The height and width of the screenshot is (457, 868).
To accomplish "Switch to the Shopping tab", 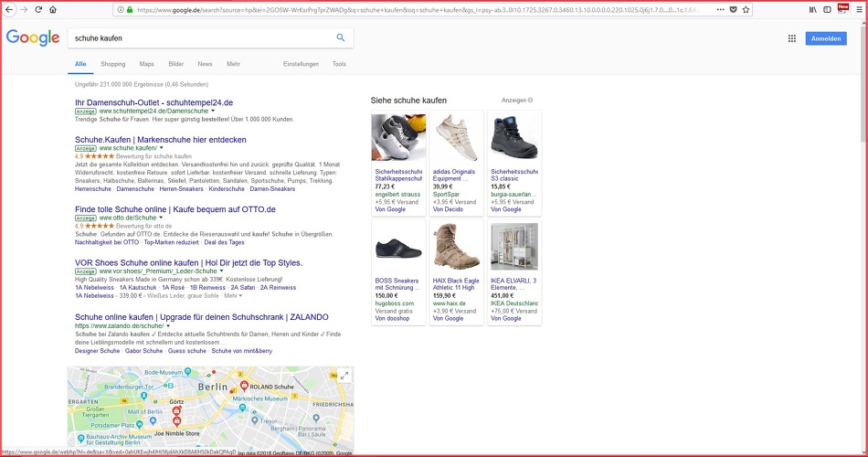I will coord(113,64).
